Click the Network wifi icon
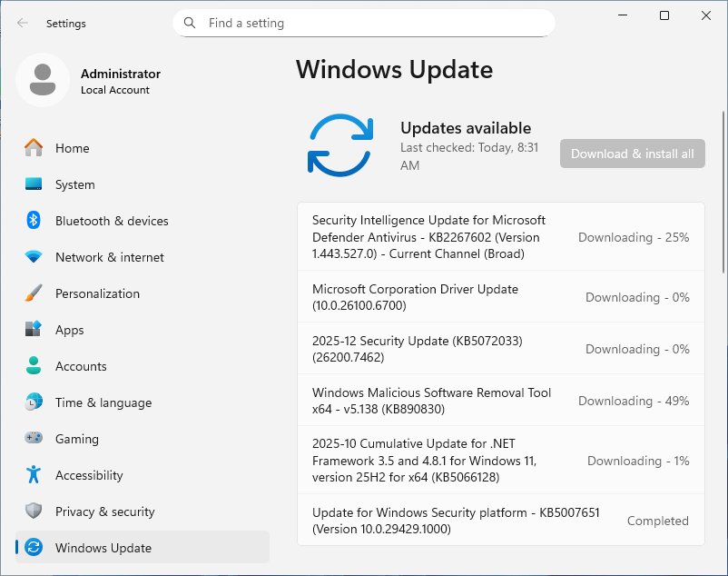Screen dimensions: 728x576 tap(34, 256)
